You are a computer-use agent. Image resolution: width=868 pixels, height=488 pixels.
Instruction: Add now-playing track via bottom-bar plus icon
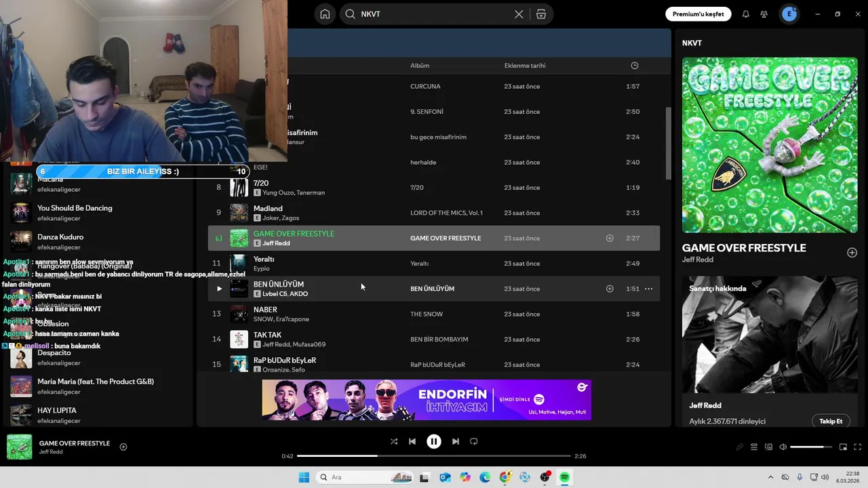tap(123, 447)
